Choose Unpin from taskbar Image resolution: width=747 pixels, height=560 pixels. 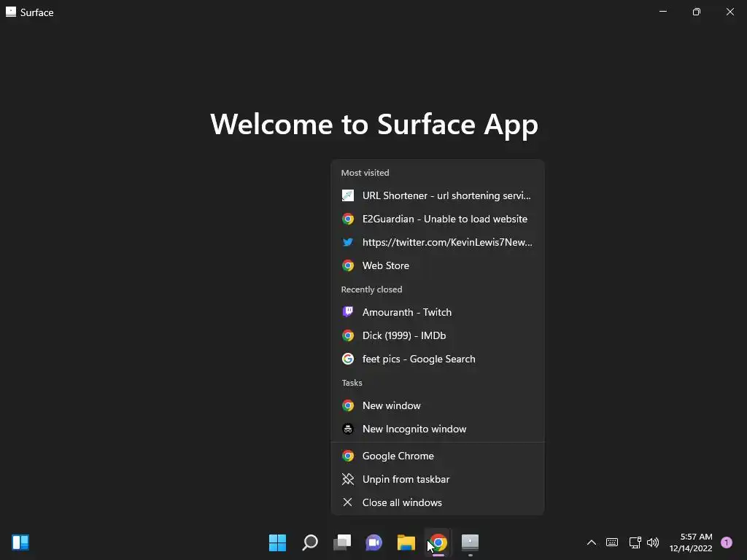tap(438, 480)
